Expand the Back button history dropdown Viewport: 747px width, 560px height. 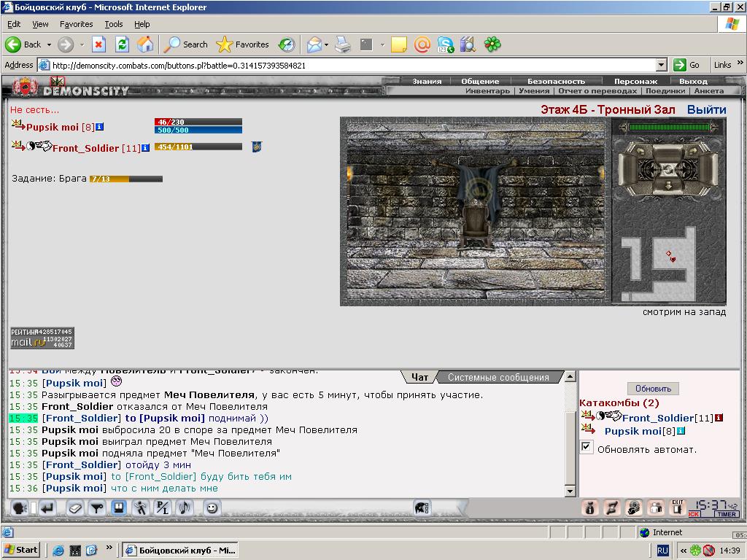49,44
